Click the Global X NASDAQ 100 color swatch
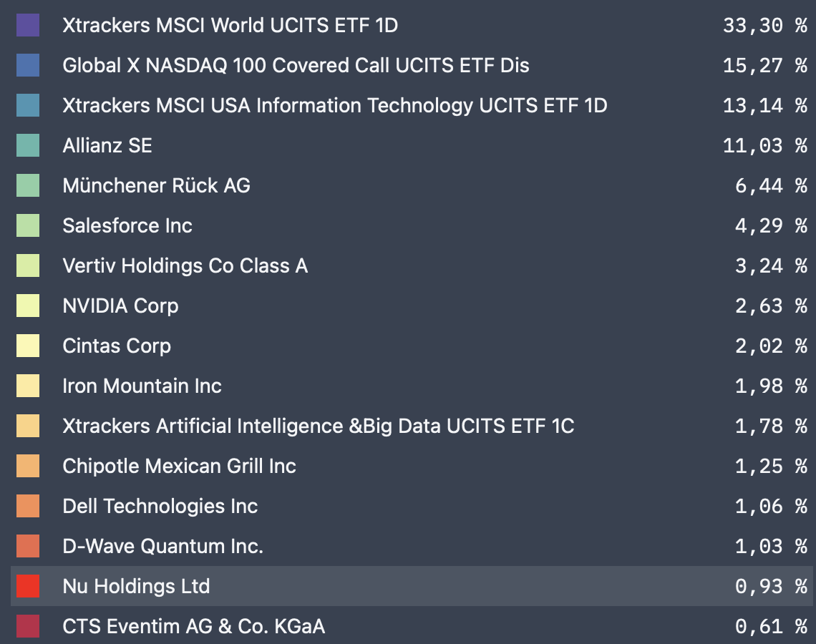 28,66
